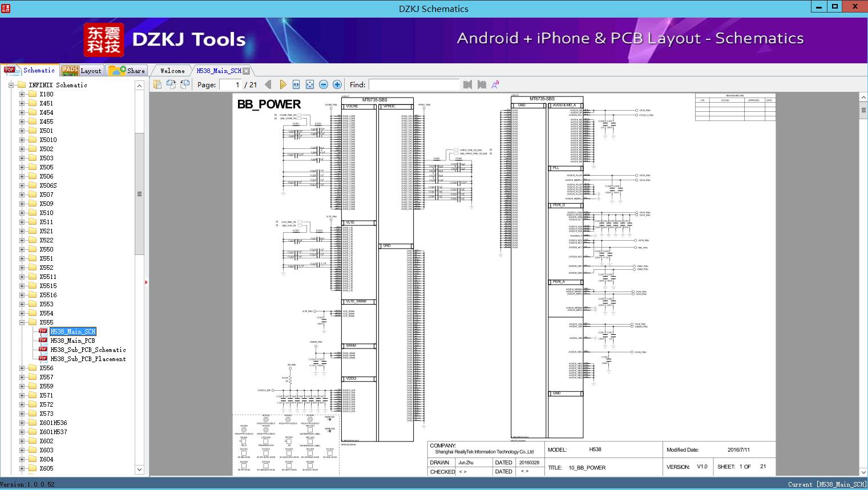Zoom in with the plus icon

point(337,84)
